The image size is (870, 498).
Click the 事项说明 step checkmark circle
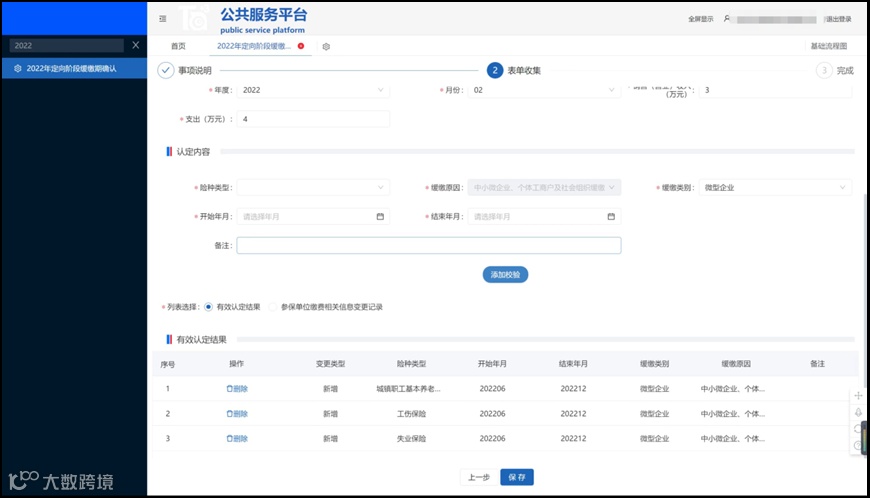tap(165, 70)
